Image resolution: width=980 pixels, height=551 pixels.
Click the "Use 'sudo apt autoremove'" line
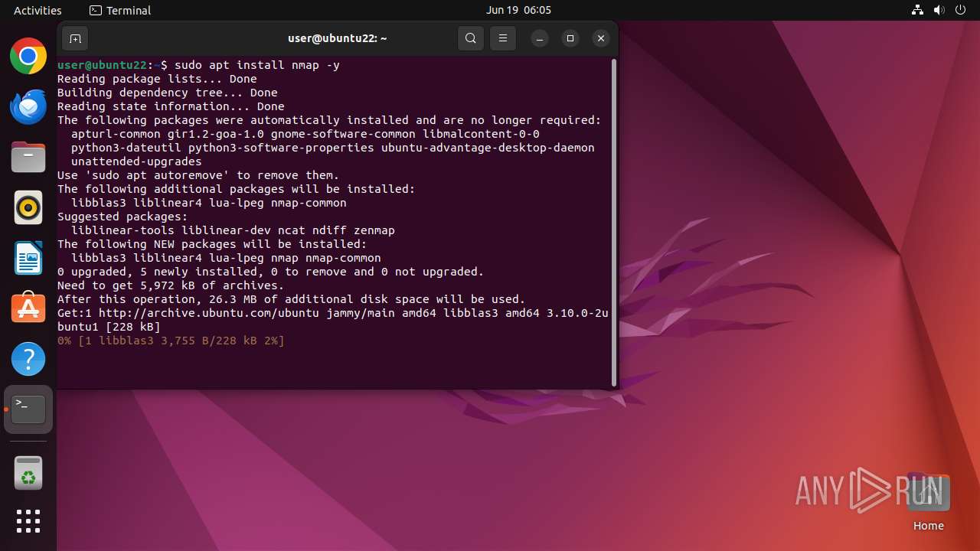(x=198, y=175)
